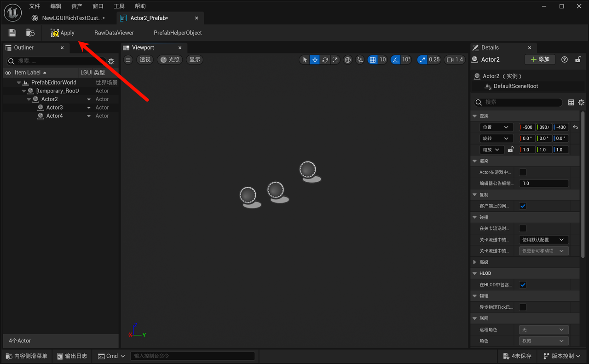589x364 pixels.
Task: Click the surface snapping icon in viewport
Action: tap(359, 59)
